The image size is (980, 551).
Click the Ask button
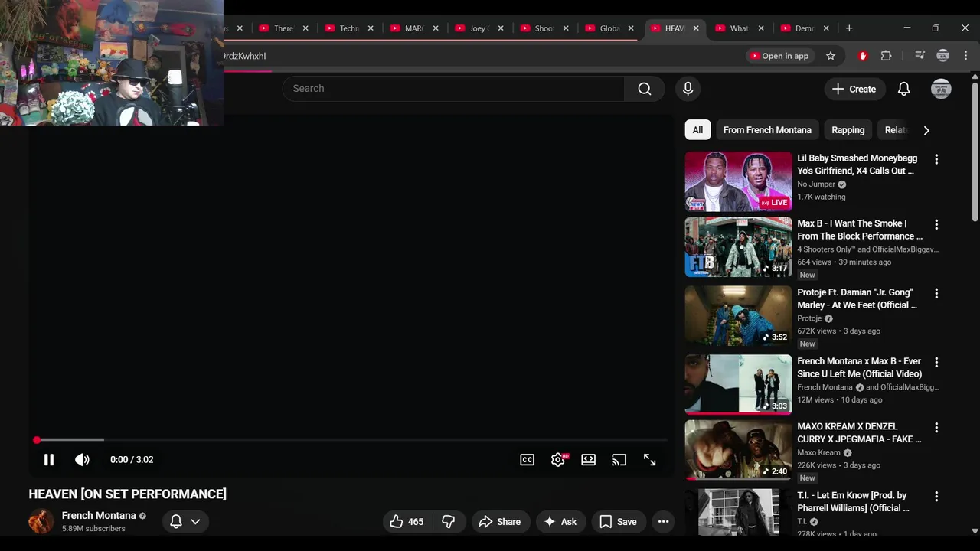coord(560,522)
